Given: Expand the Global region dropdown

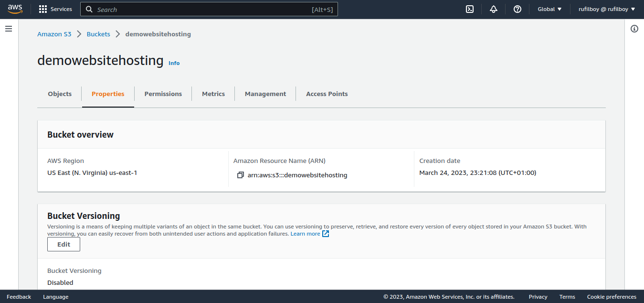Looking at the screenshot, I should [549, 9].
